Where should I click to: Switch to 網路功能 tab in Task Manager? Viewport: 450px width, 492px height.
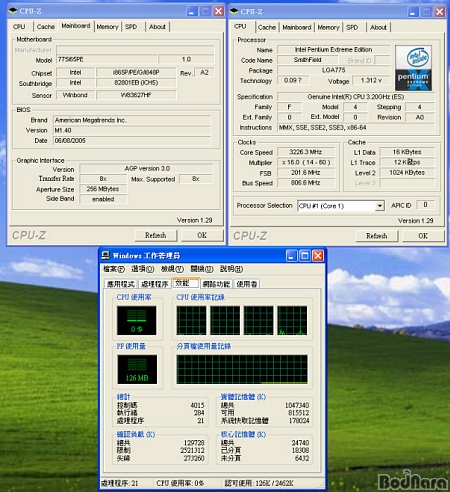coord(216,284)
